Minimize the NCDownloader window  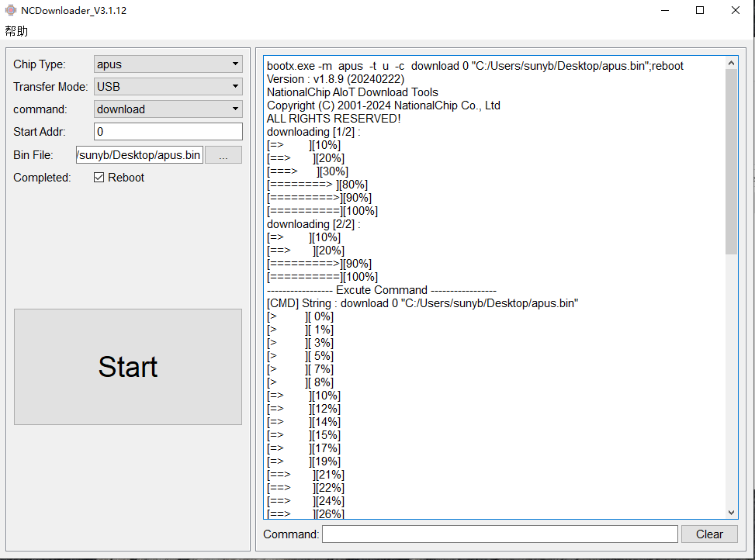[665, 11]
